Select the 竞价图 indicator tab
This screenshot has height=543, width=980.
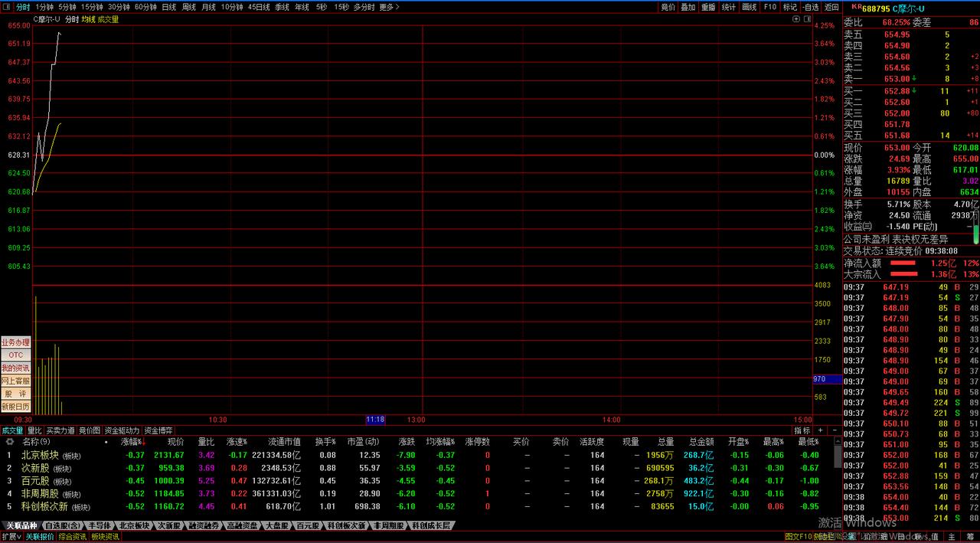(90, 430)
